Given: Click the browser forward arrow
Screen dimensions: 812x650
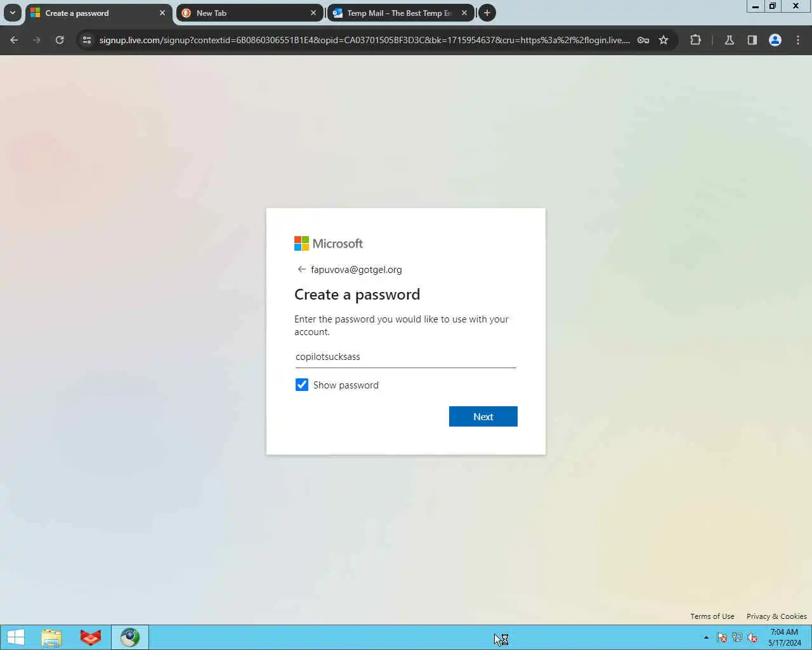Looking at the screenshot, I should click(37, 40).
